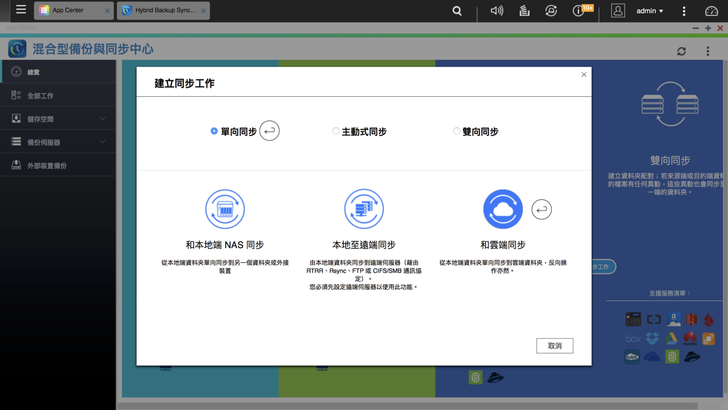
Task: Click the 和本地端 NAS 同步 icon
Action: 225,210
